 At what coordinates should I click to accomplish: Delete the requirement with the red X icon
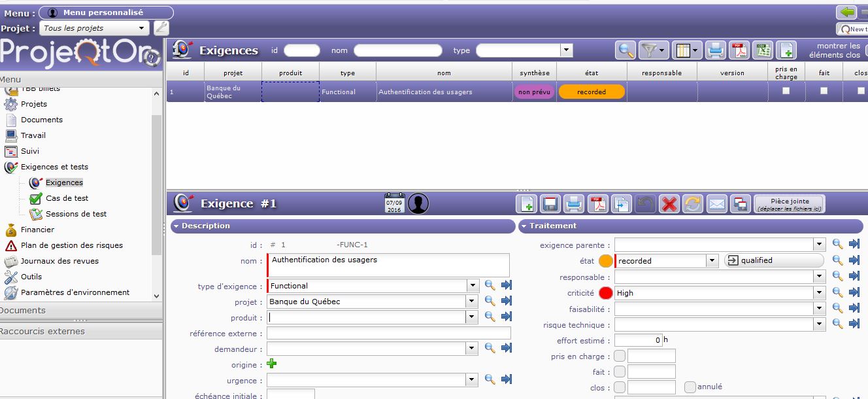pyautogui.click(x=669, y=204)
